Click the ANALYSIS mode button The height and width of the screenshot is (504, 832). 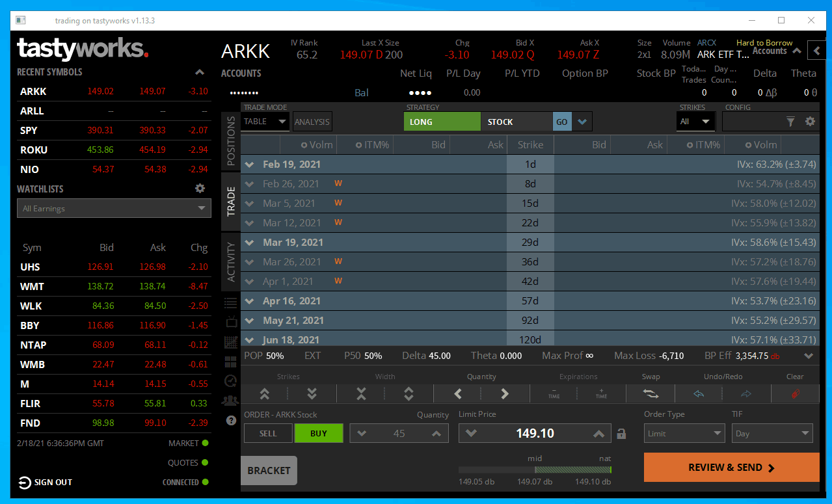(x=312, y=122)
